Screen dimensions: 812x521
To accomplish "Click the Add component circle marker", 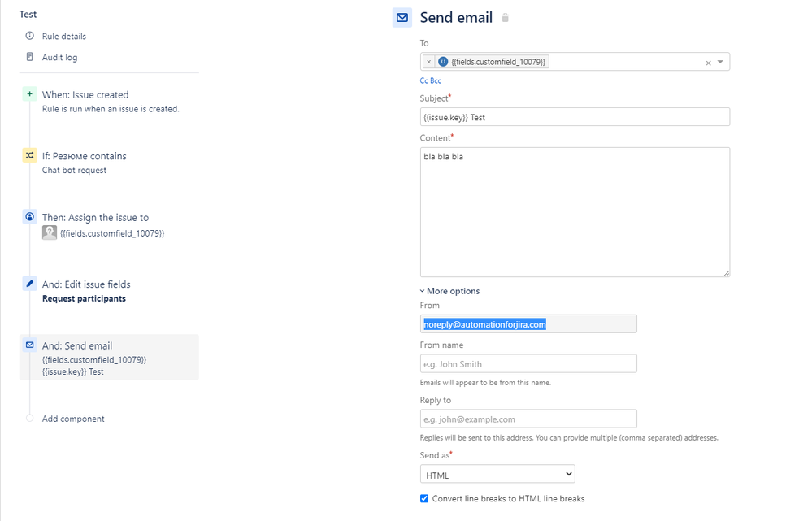I will pyautogui.click(x=29, y=418).
